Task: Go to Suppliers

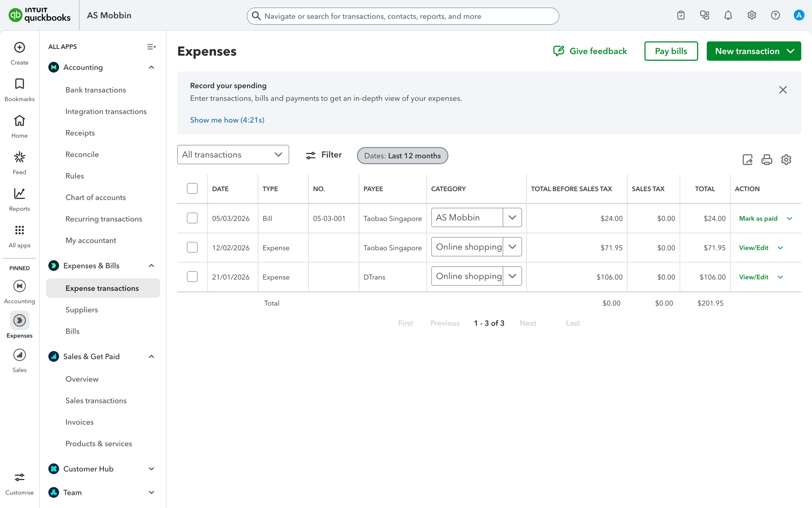Action: [x=82, y=310]
